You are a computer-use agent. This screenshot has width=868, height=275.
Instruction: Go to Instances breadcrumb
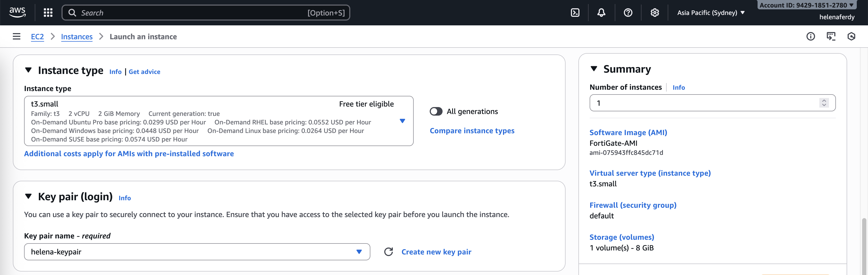[x=76, y=37]
